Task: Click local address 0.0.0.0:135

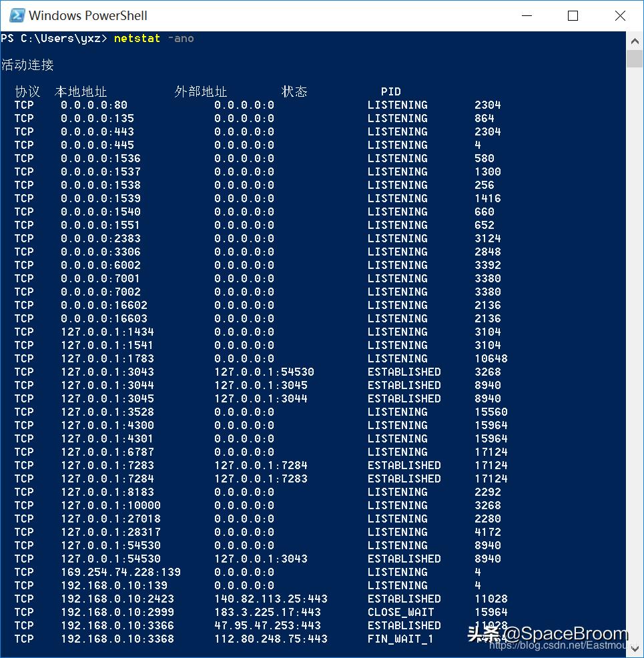Action: pyautogui.click(x=97, y=118)
